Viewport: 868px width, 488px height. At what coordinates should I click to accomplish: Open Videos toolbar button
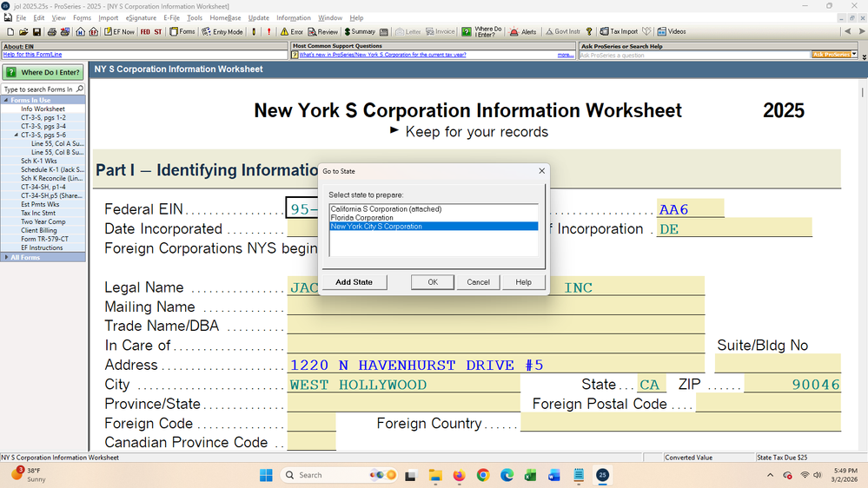point(672,31)
